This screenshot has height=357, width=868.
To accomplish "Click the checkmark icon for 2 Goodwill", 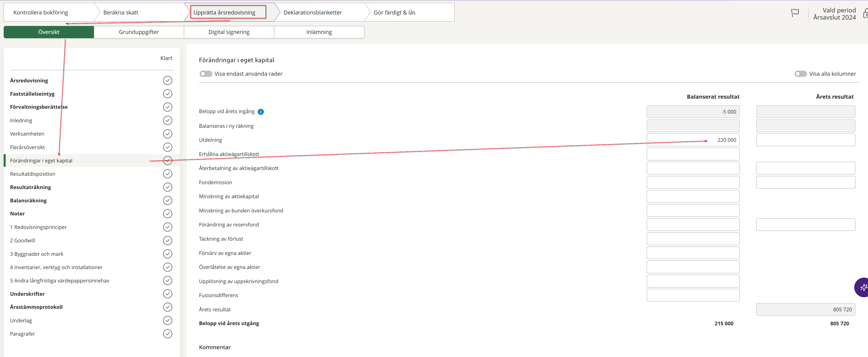I will click(167, 240).
